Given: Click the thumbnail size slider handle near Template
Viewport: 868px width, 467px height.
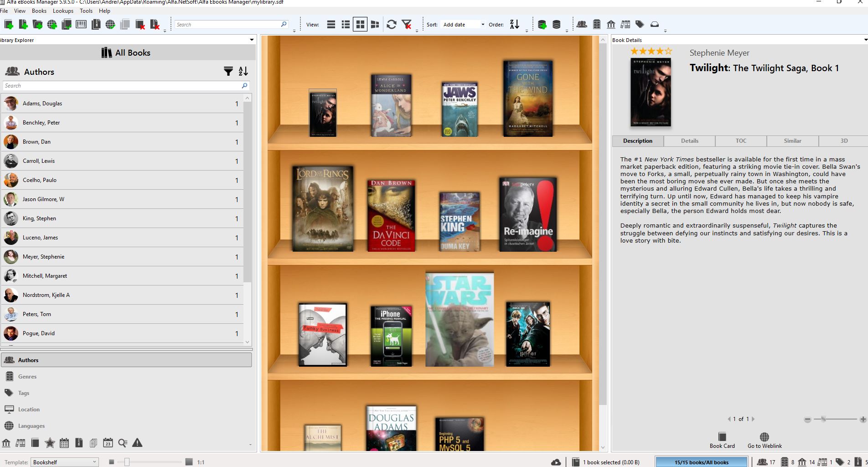Looking at the screenshot, I should (127, 462).
